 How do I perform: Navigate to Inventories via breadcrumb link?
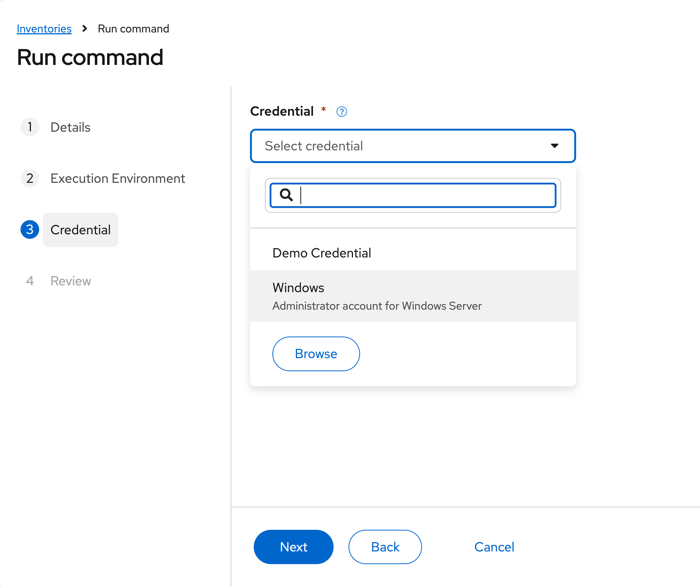click(44, 29)
